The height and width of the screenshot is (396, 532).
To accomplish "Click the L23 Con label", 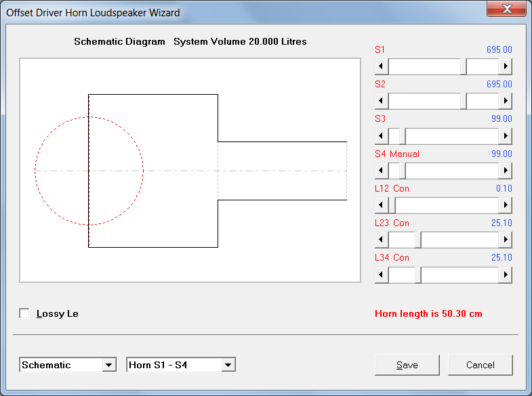I will (x=392, y=223).
